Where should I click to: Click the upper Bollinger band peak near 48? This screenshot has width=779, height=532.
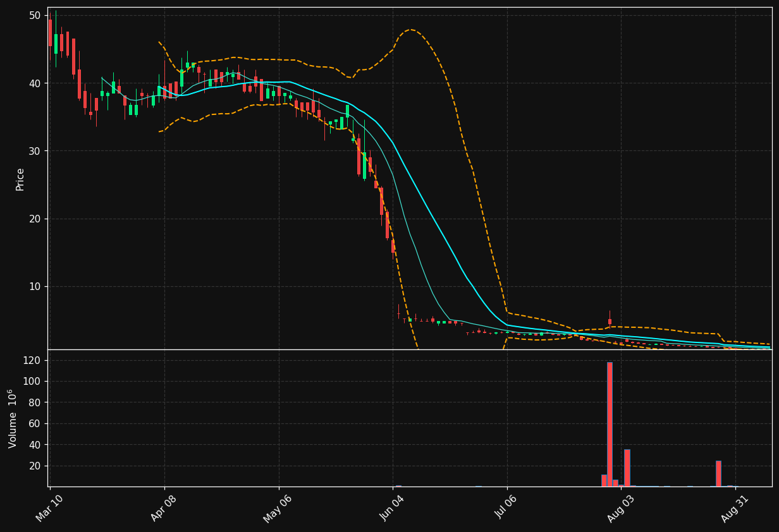pyautogui.click(x=411, y=30)
